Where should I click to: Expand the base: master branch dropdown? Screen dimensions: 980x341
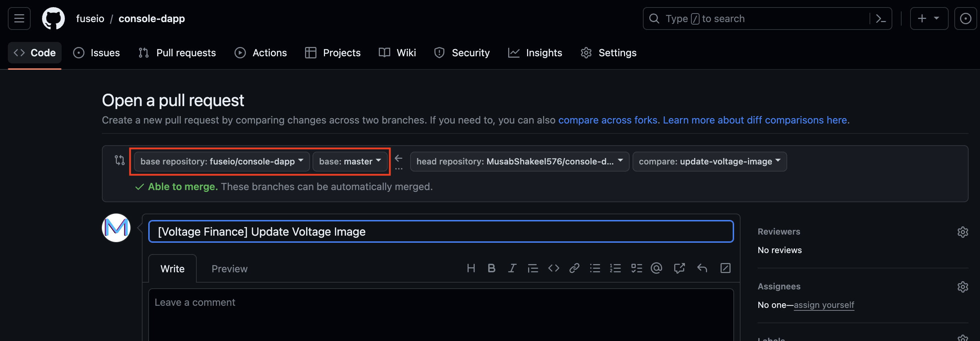[x=350, y=162]
